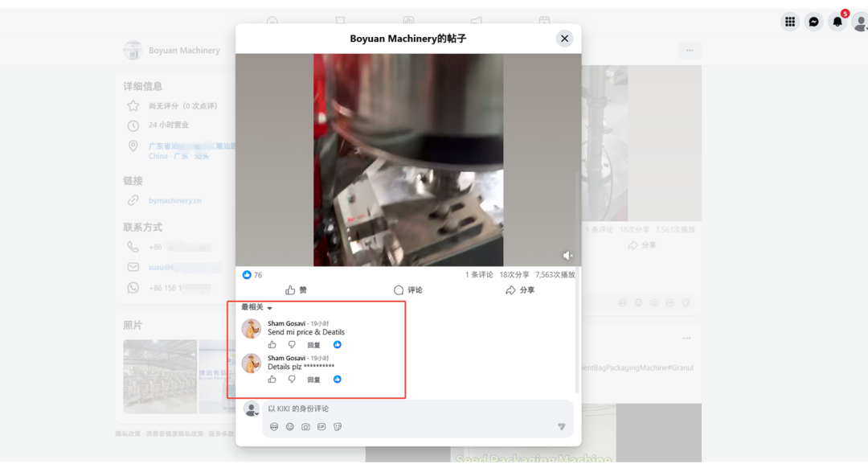
Task: Click Sham Gosavi's avatar on the second comment
Action: 252,363
